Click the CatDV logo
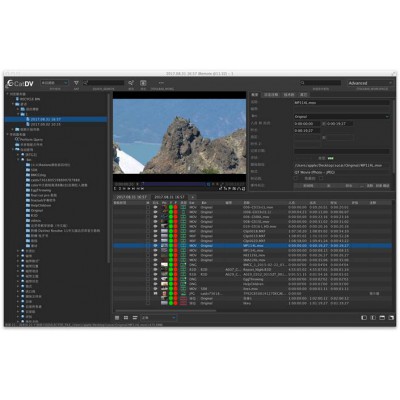 coord(20,83)
